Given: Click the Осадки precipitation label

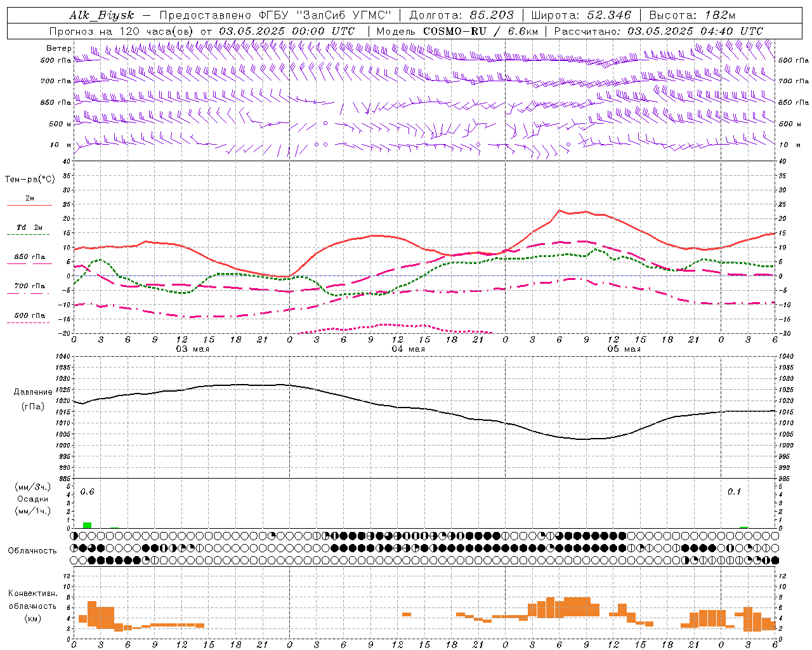Looking at the screenshot, I should coord(33,499).
